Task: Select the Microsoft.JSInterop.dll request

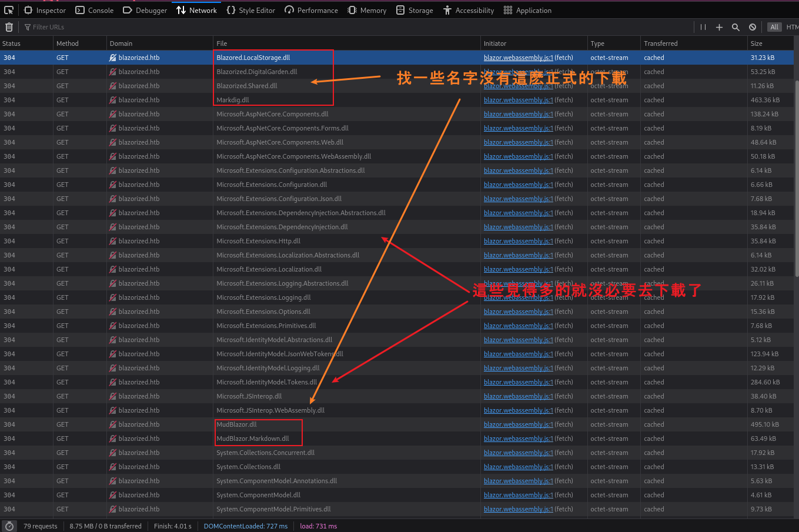Action: (x=397, y=396)
